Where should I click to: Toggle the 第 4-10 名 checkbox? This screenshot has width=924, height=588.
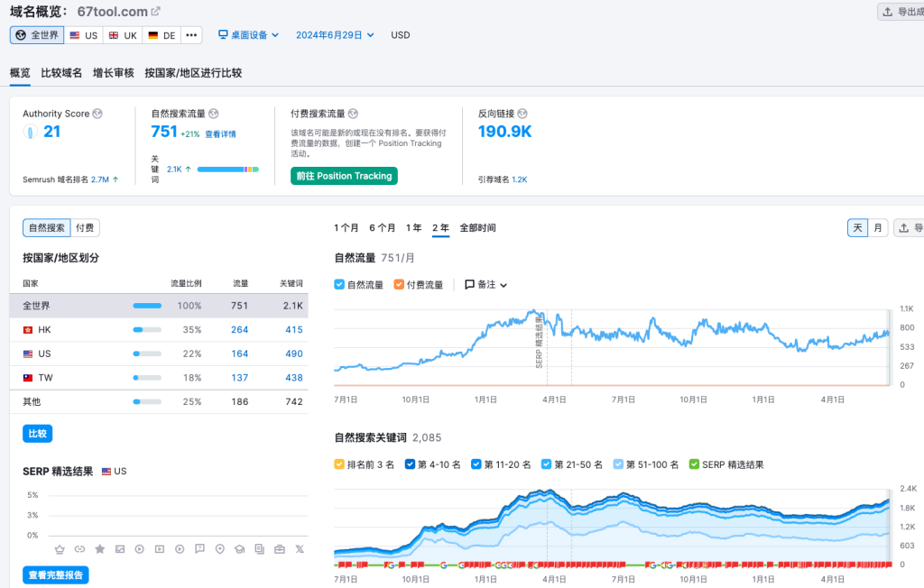pos(411,464)
